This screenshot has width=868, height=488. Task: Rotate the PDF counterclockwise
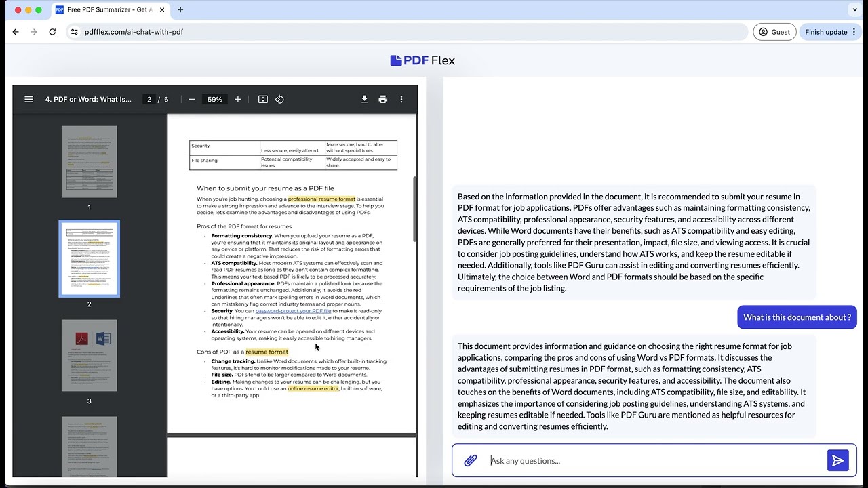tap(279, 99)
